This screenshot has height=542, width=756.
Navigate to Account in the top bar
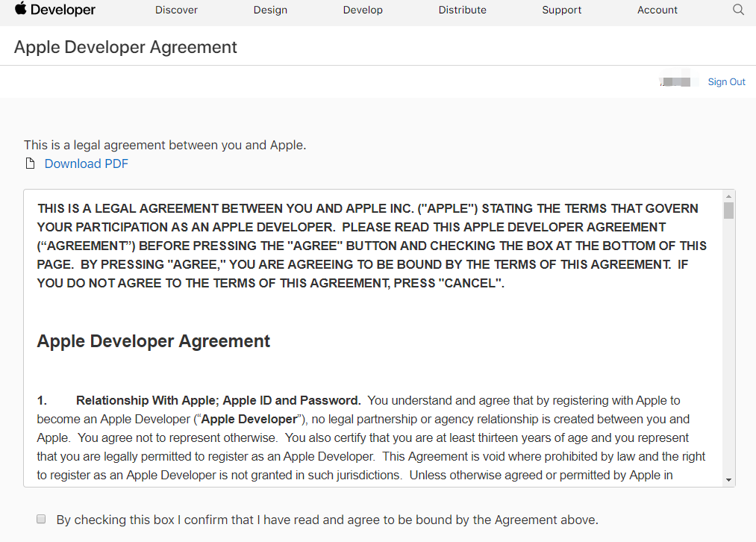click(657, 10)
